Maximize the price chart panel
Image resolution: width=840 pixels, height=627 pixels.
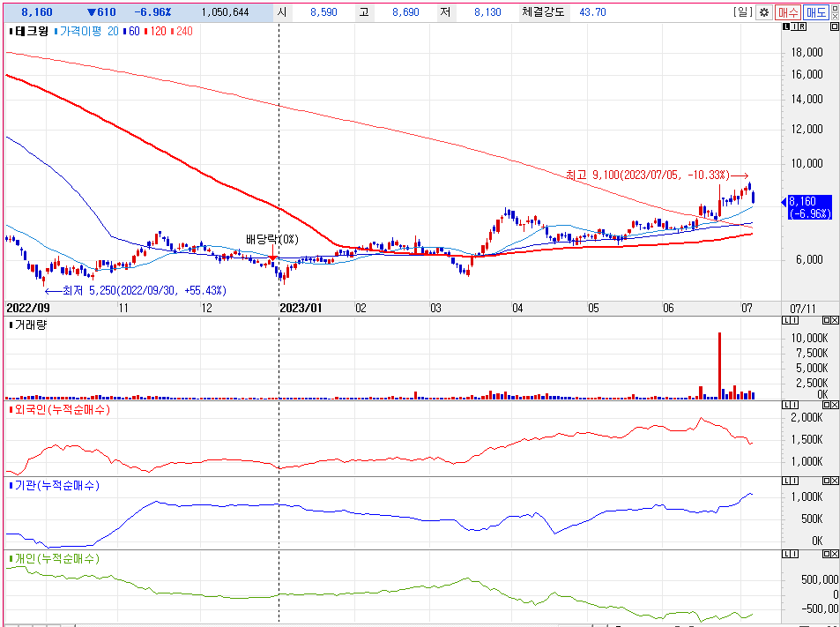coord(834,26)
